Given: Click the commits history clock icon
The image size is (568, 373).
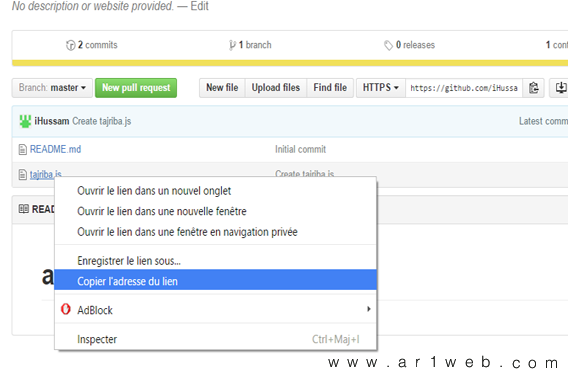Looking at the screenshot, I should click(70, 45).
